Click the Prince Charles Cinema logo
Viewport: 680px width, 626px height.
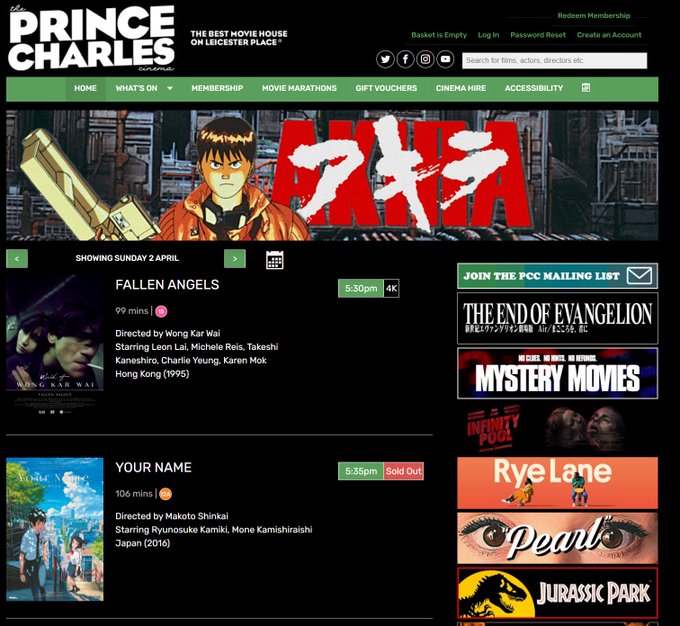click(92, 38)
